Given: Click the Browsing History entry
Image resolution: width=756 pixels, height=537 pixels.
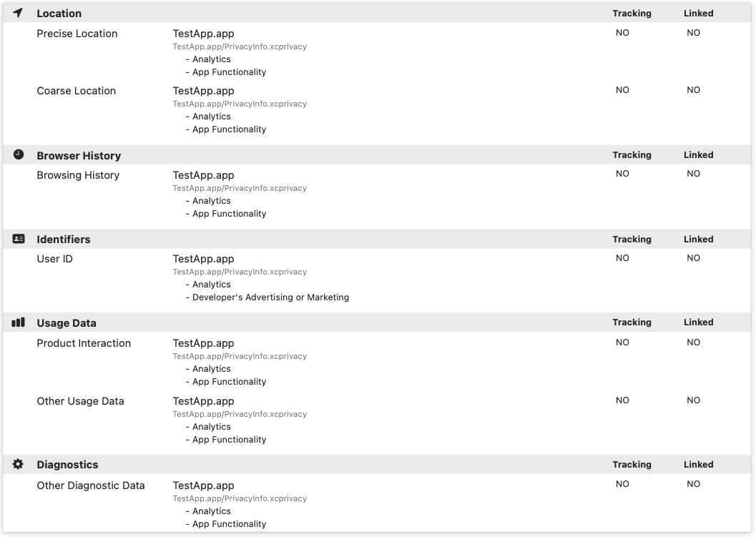Looking at the screenshot, I should coord(78,175).
